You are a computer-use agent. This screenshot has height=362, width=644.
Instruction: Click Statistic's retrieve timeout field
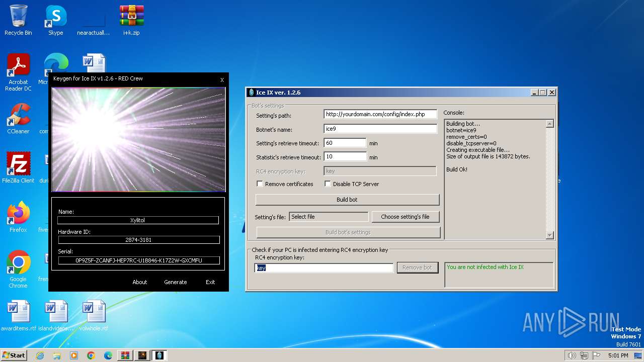345,157
